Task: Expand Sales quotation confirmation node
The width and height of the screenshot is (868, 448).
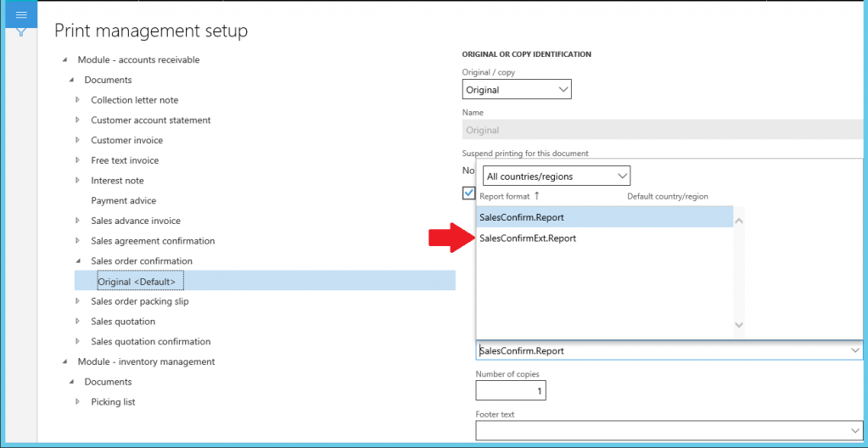Action: 78,342
